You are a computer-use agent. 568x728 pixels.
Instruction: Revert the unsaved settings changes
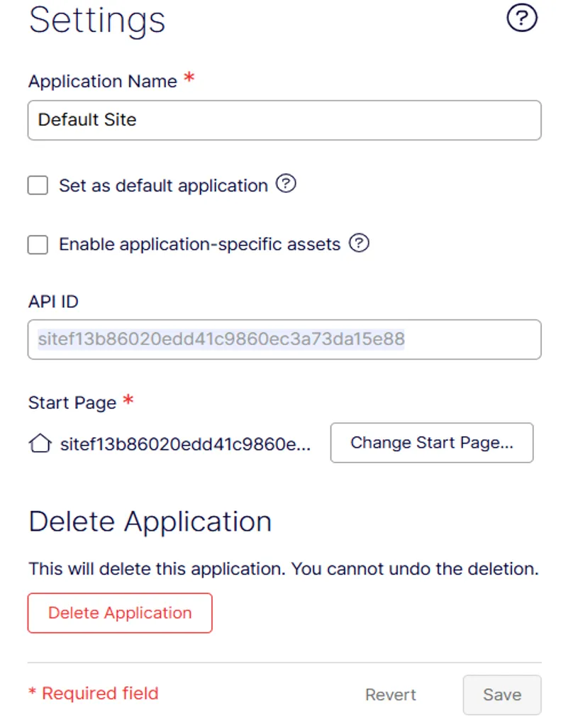point(391,695)
